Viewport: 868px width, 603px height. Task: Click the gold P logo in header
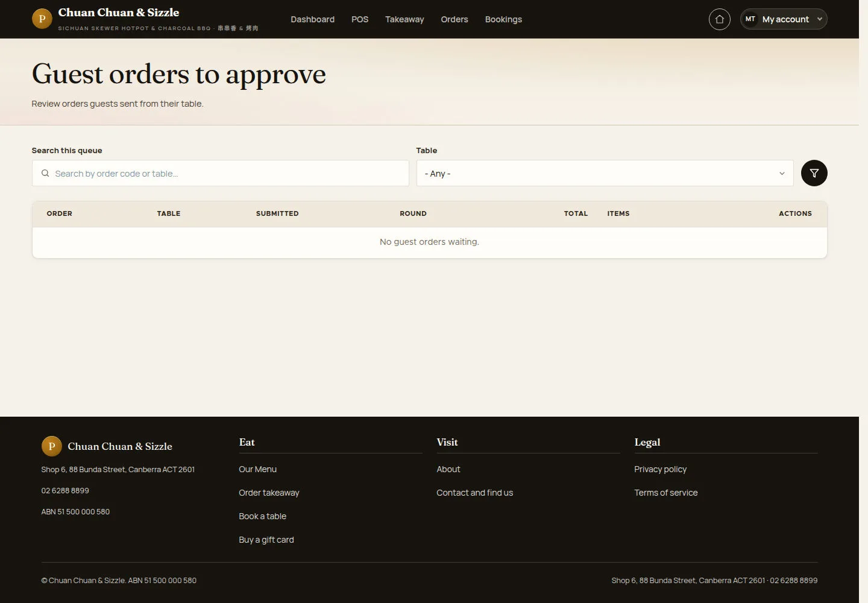point(42,19)
